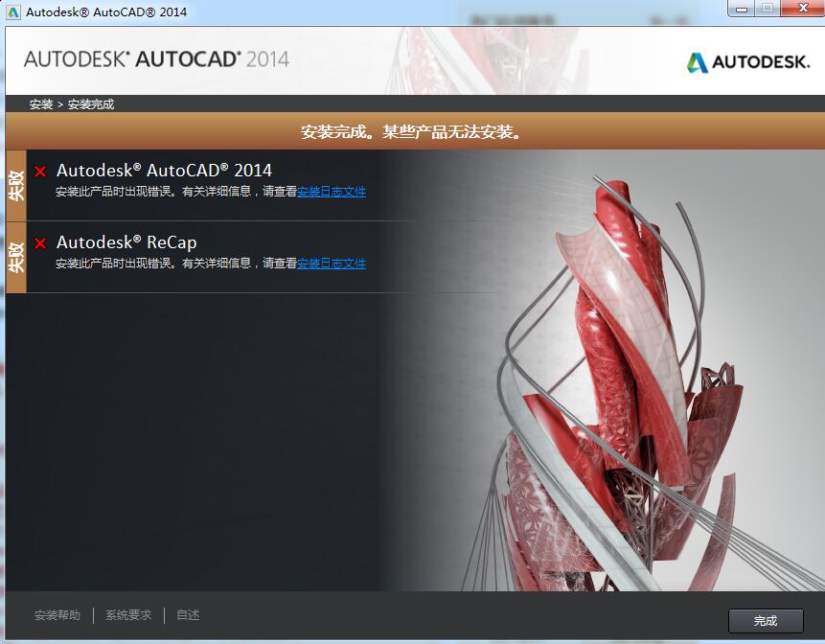The height and width of the screenshot is (644, 825).
Task: Open the 安装帮助 link
Action: [x=57, y=615]
